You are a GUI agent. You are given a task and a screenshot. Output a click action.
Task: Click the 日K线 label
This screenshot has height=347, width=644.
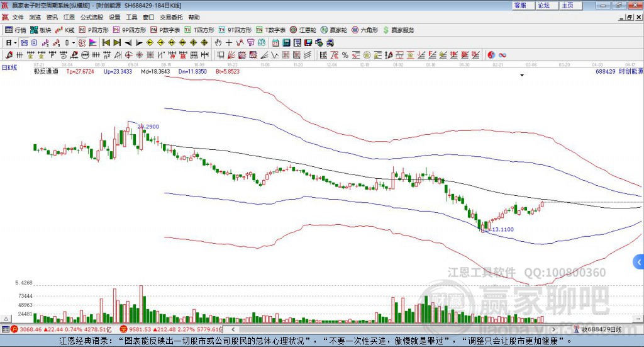point(9,67)
